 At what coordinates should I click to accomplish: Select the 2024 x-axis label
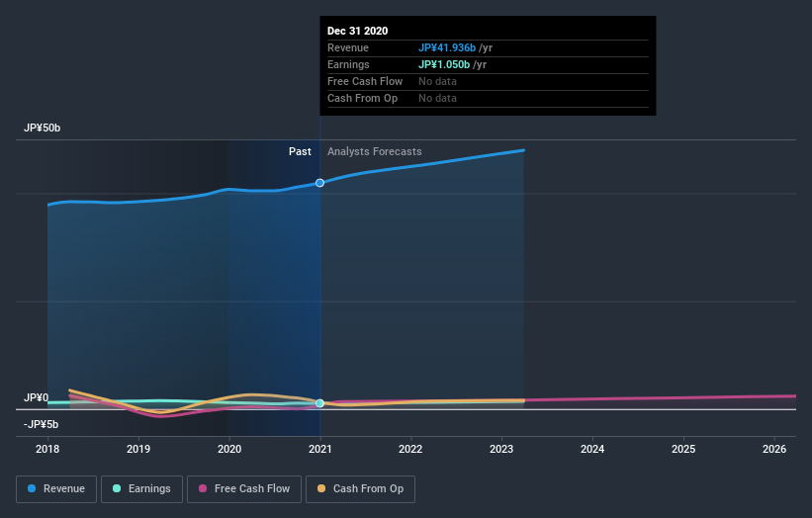pyautogui.click(x=592, y=449)
